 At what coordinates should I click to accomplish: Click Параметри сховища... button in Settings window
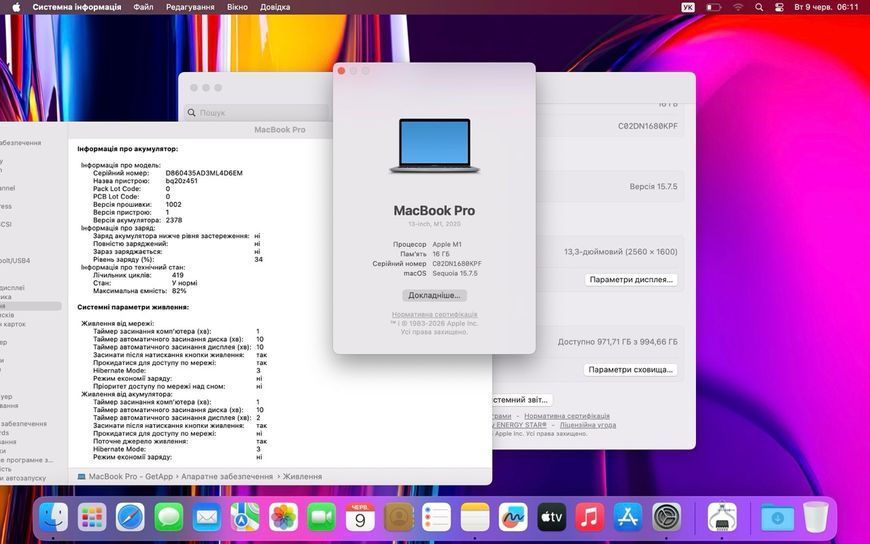pos(630,370)
